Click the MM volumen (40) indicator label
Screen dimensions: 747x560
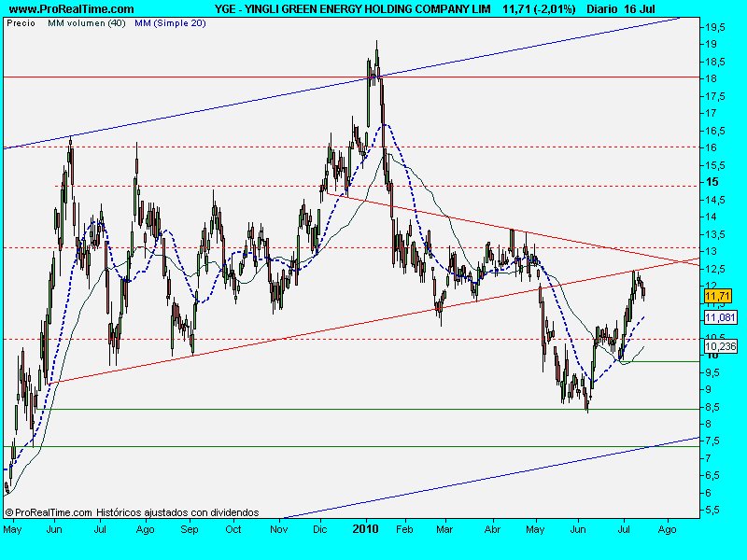point(86,23)
